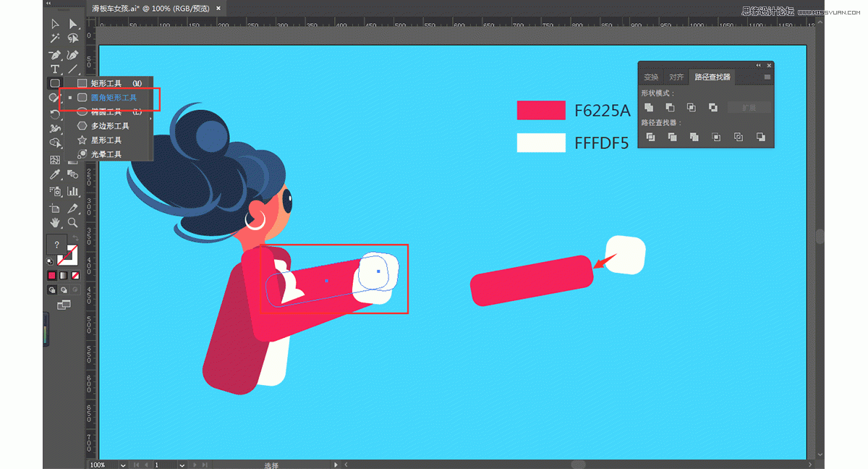The width and height of the screenshot is (868, 469).
Task: Switch the paint mode to Gradient
Action: [64, 276]
